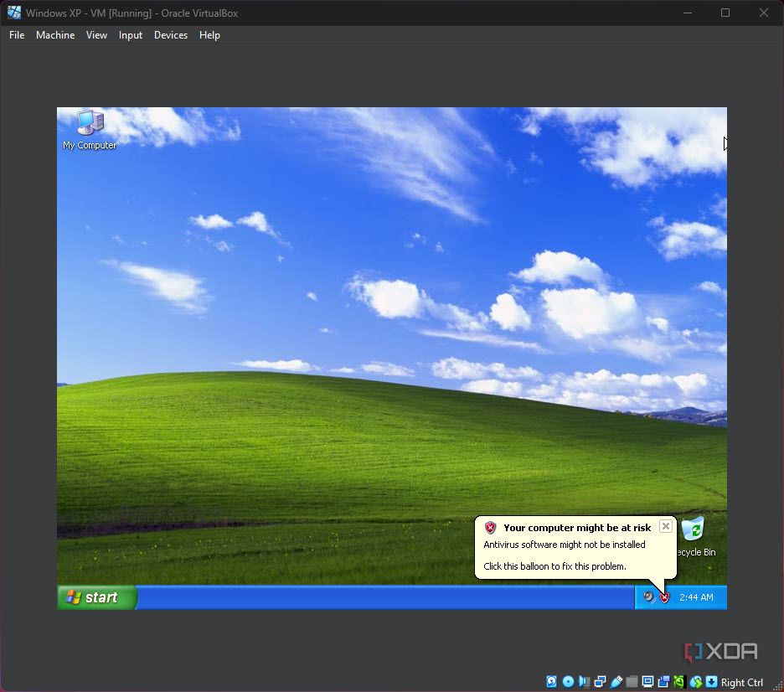Click the keyboard capture arrow icon
The image size is (784, 692).
coord(711,681)
